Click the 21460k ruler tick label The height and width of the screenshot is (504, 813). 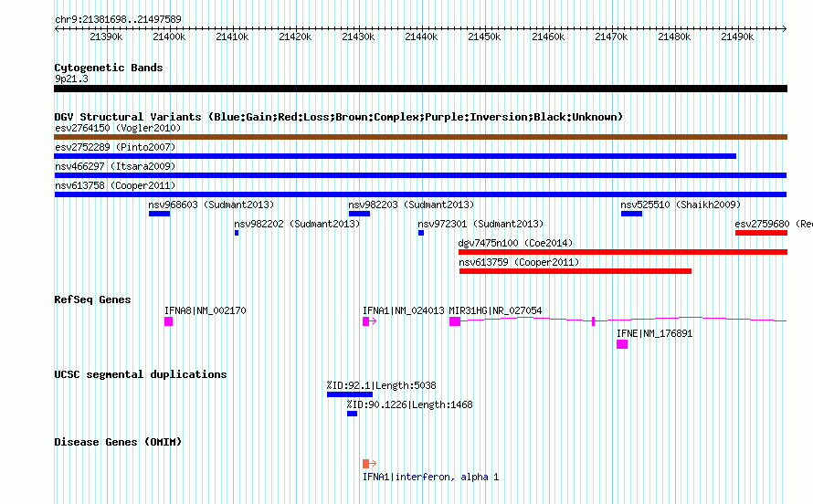548,37
